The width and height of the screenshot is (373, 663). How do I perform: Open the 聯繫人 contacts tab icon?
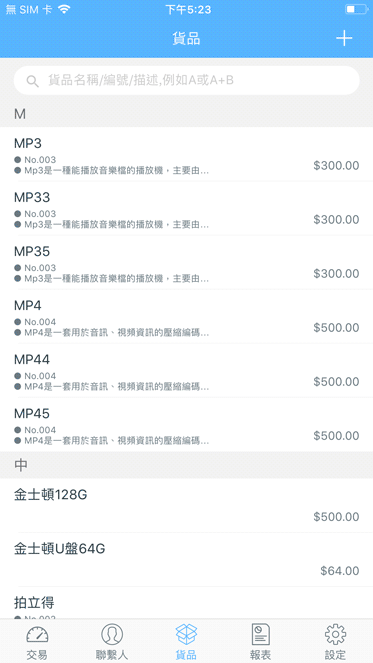click(112, 635)
